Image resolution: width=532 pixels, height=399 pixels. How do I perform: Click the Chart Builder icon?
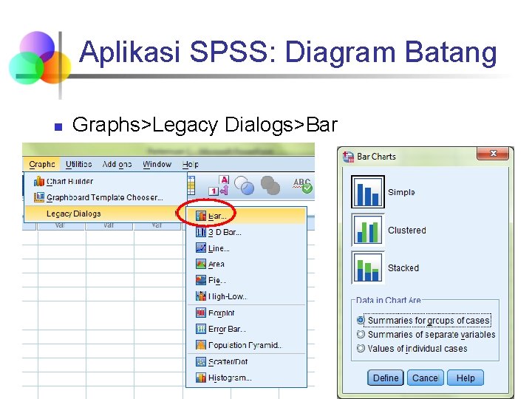point(39,182)
